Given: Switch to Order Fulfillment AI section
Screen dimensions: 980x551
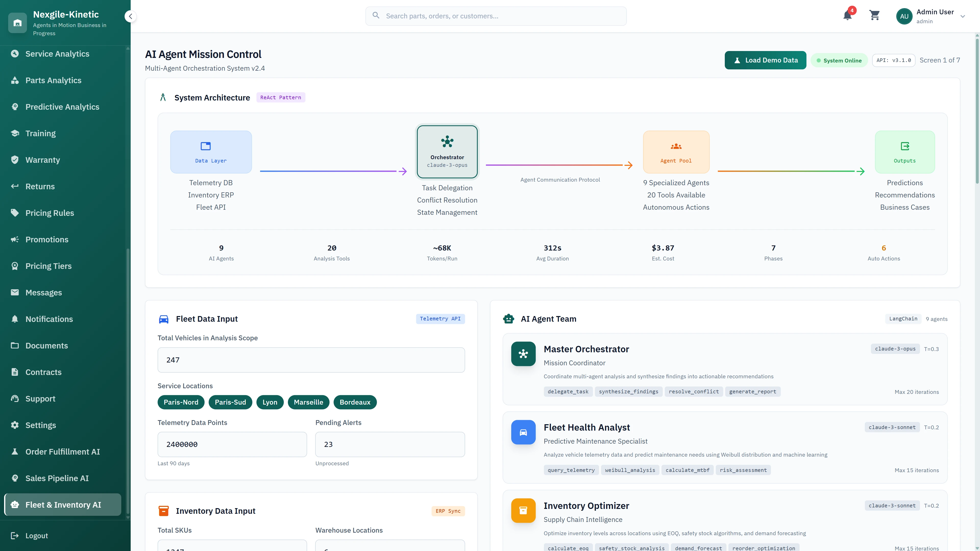Looking at the screenshot, I should pyautogui.click(x=62, y=451).
